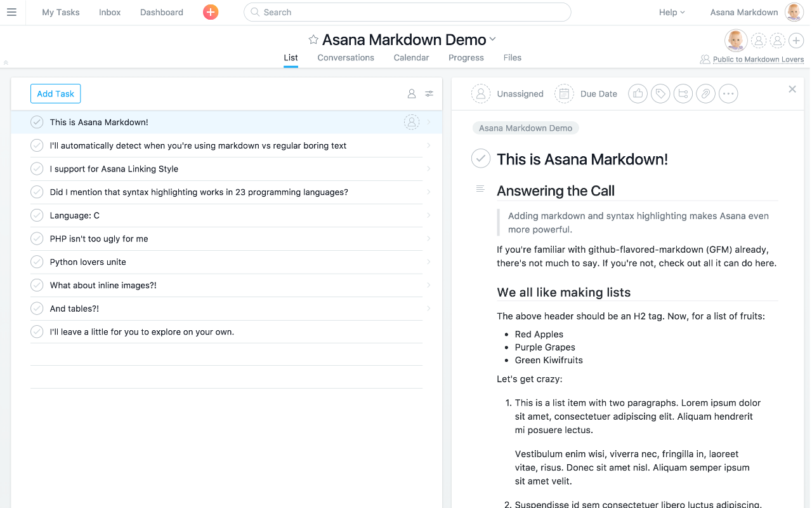This screenshot has height=508, width=812.
Task: Complete the 'Python lovers unite' task
Action: (x=36, y=262)
